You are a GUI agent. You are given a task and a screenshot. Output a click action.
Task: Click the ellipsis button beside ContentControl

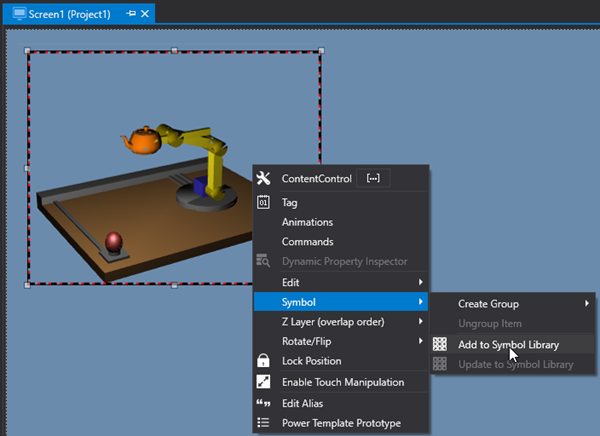pyautogui.click(x=373, y=179)
